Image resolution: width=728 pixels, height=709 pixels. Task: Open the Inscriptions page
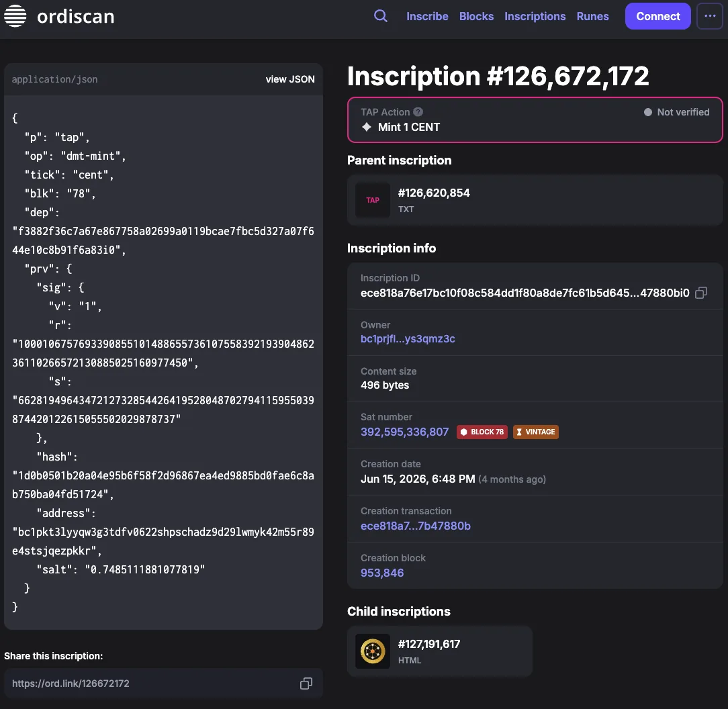point(535,16)
